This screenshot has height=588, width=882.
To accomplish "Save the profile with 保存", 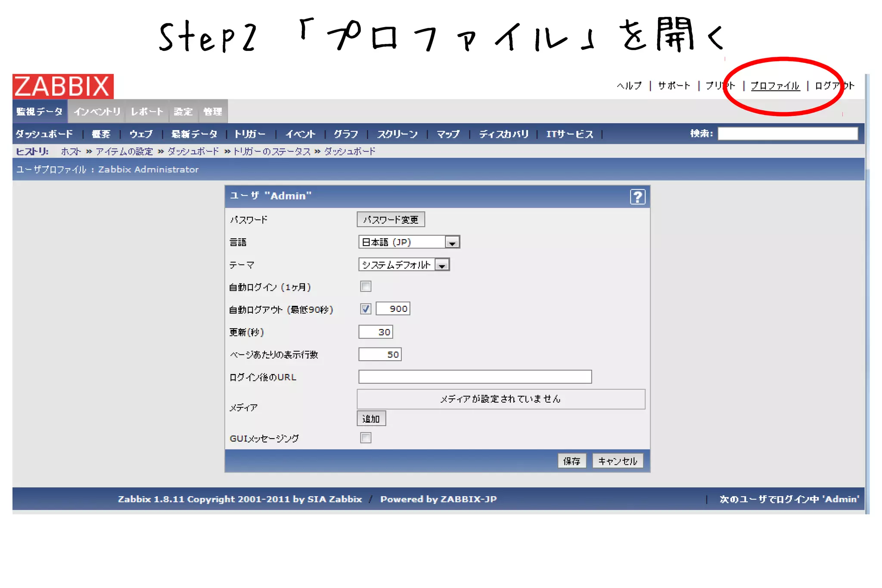I will (571, 461).
